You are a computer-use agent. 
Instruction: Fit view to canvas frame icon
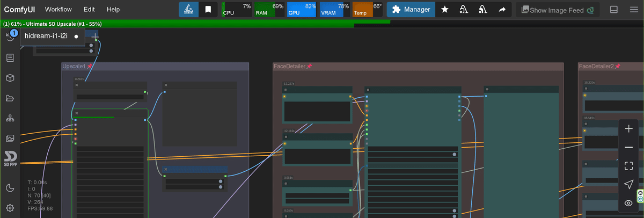click(x=629, y=166)
